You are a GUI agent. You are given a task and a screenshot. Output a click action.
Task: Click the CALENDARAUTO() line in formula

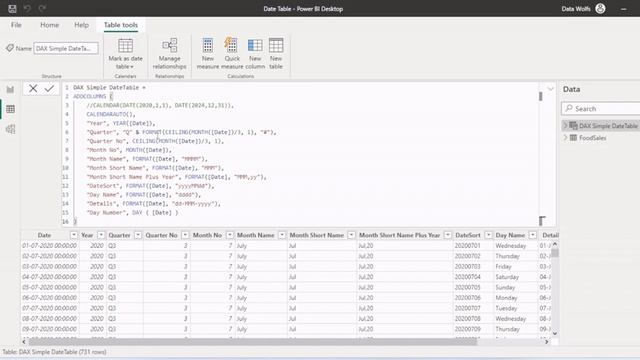click(x=111, y=114)
